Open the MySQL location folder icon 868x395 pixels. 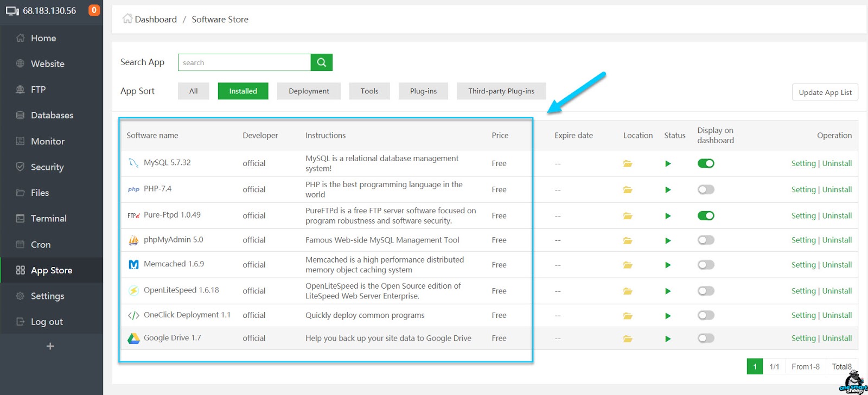coord(628,163)
